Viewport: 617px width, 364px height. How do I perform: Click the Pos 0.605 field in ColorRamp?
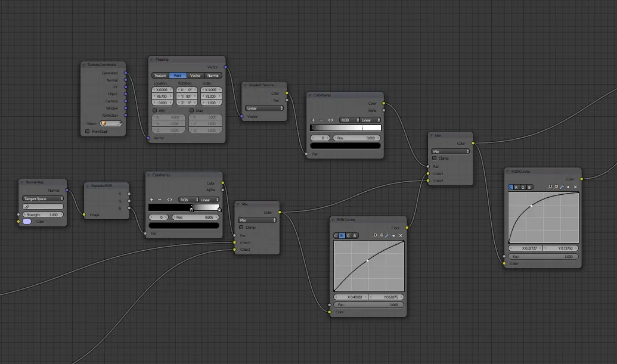coord(196,217)
